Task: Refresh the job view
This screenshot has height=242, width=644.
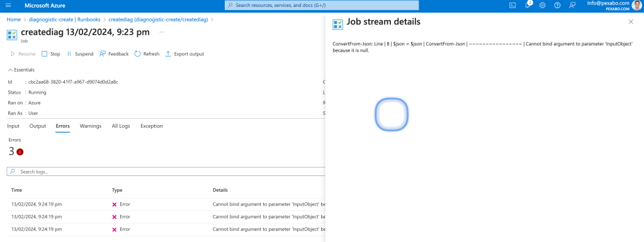Action: click(x=147, y=53)
